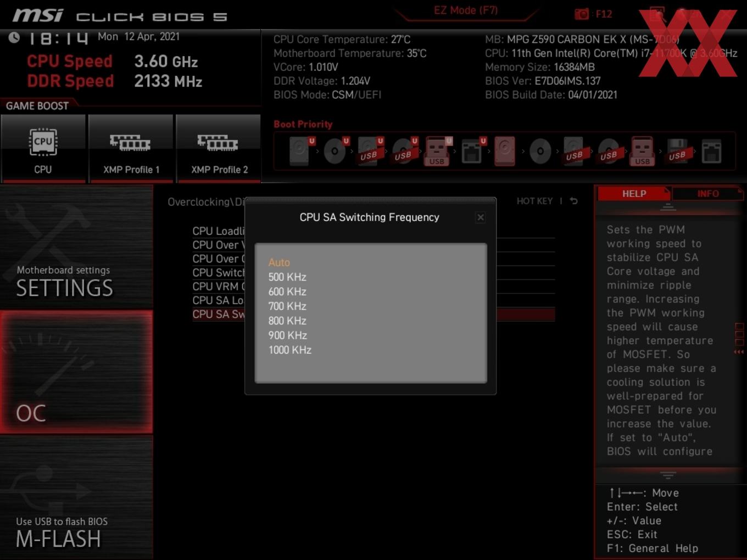Enable XMP Profile 2
747x560 pixels.
219,148
